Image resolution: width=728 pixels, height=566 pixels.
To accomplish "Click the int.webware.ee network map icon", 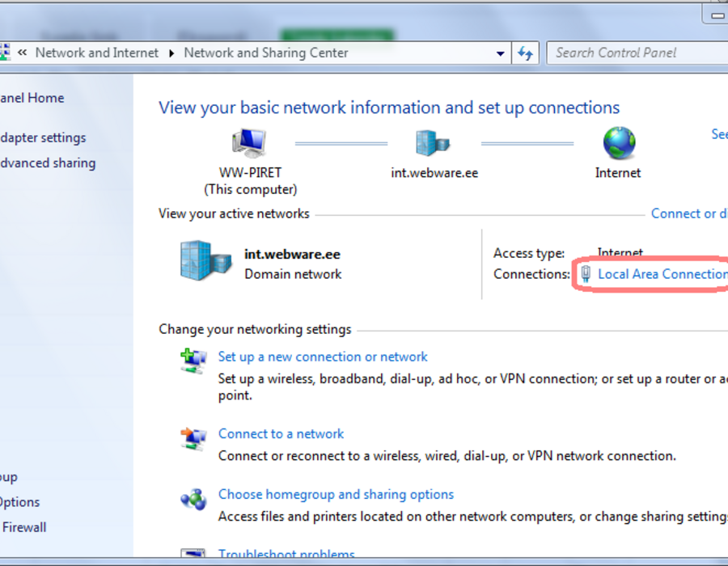I will [433, 143].
